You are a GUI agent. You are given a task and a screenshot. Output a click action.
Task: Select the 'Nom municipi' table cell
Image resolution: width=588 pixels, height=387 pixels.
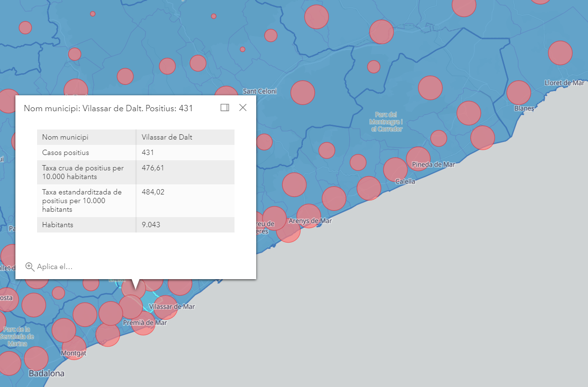(86, 137)
